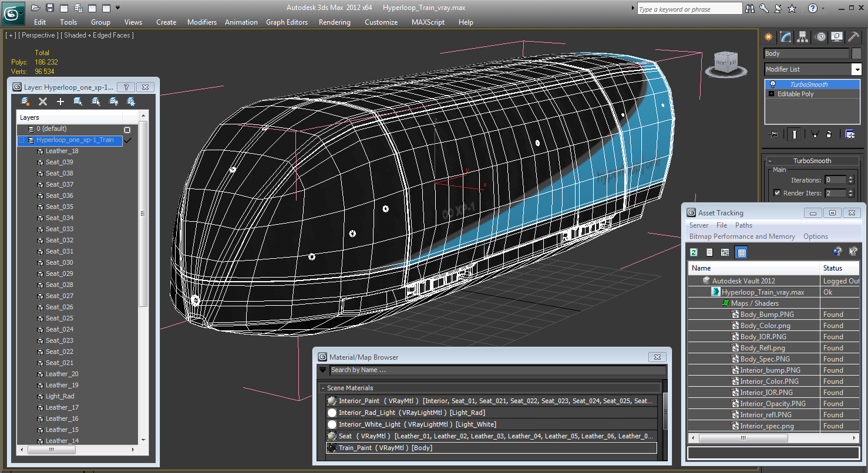Click the Body object name field
Screen dimensions: 868x473
[806, 53]
